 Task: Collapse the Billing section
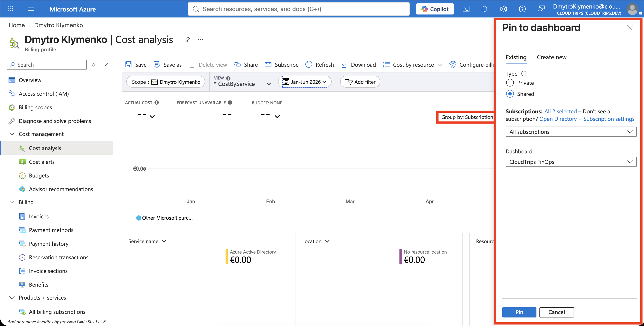point(12,202)
